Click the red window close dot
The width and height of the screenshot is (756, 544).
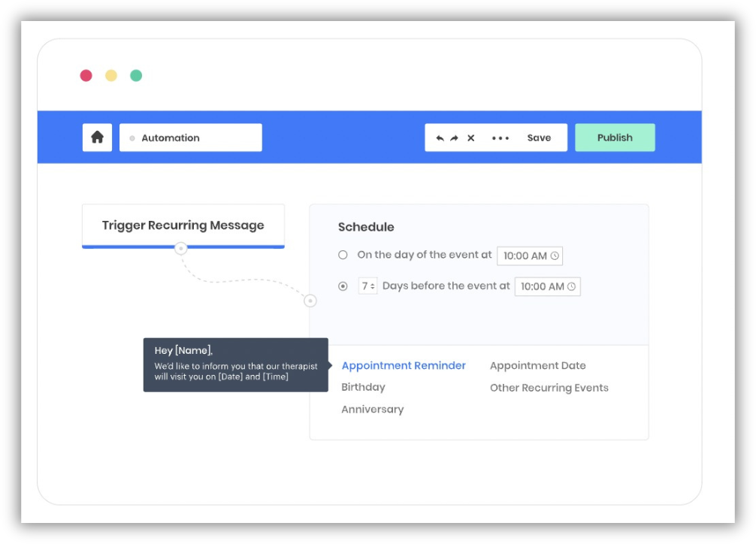pos(86,75)
